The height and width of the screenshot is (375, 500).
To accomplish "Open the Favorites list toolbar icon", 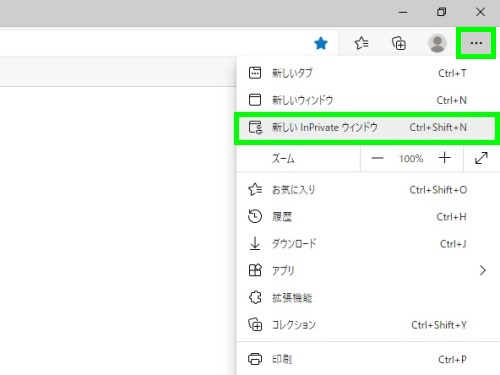I will [361, 43].
